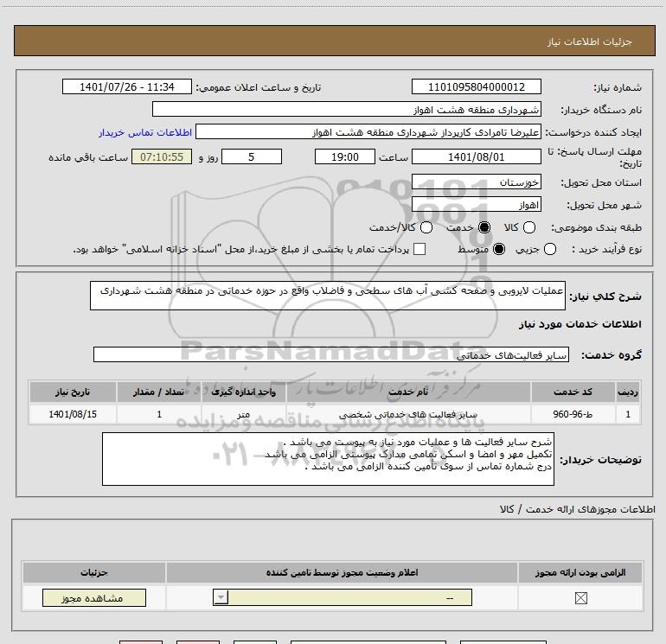Open the license status dropdown arrow
This screenshot has height=644, width=666.
click(221, 597)
